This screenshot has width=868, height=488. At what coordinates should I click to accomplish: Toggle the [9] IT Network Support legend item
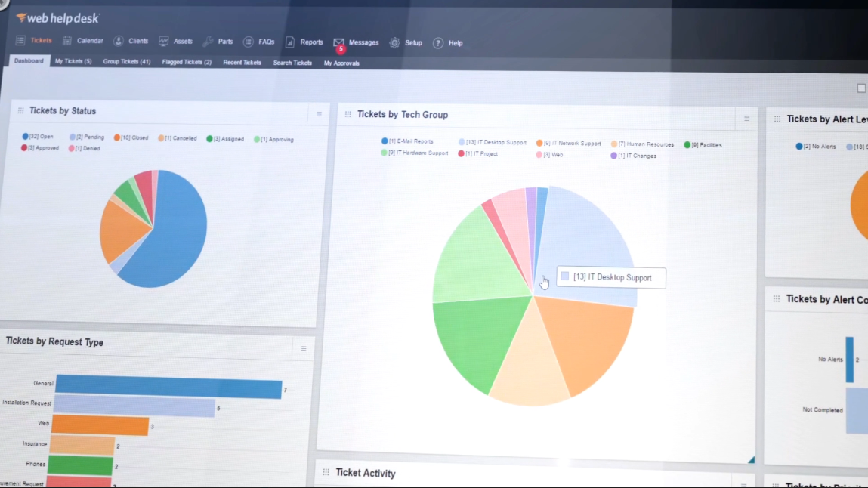pos(569,144)
